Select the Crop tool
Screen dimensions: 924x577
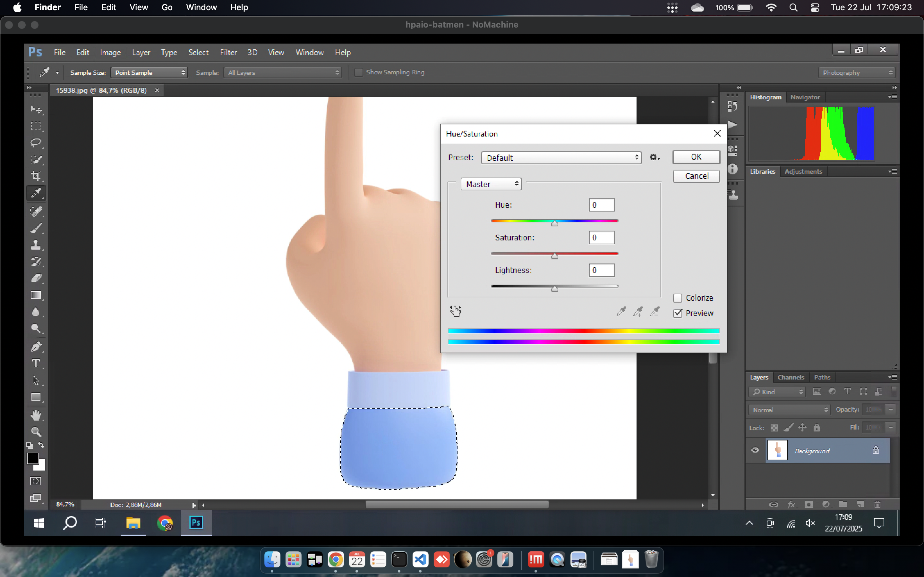click(36, 176)
